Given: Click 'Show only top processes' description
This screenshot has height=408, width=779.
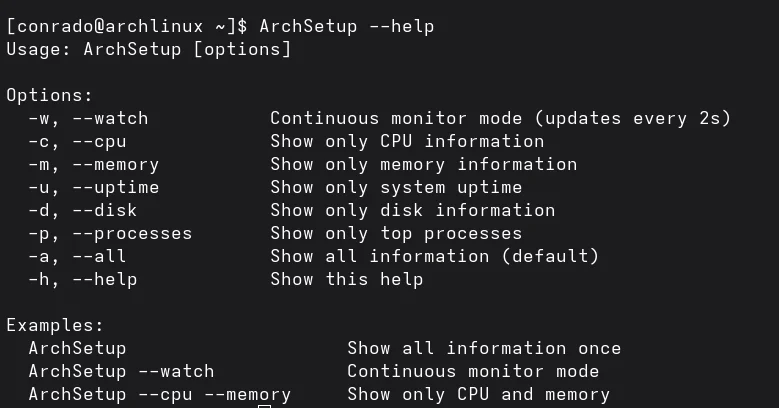Looking at the screenshot, I should [x=396, y=233].
